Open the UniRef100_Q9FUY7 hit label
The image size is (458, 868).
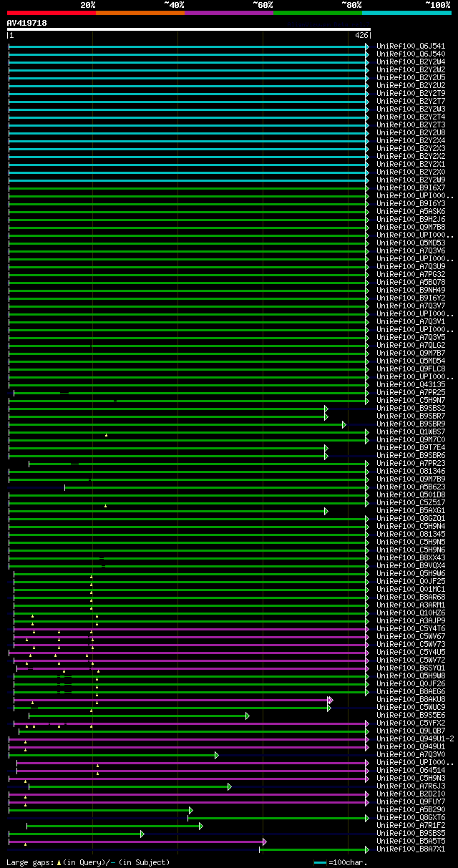pyautogui.click(x=411, y=801)
